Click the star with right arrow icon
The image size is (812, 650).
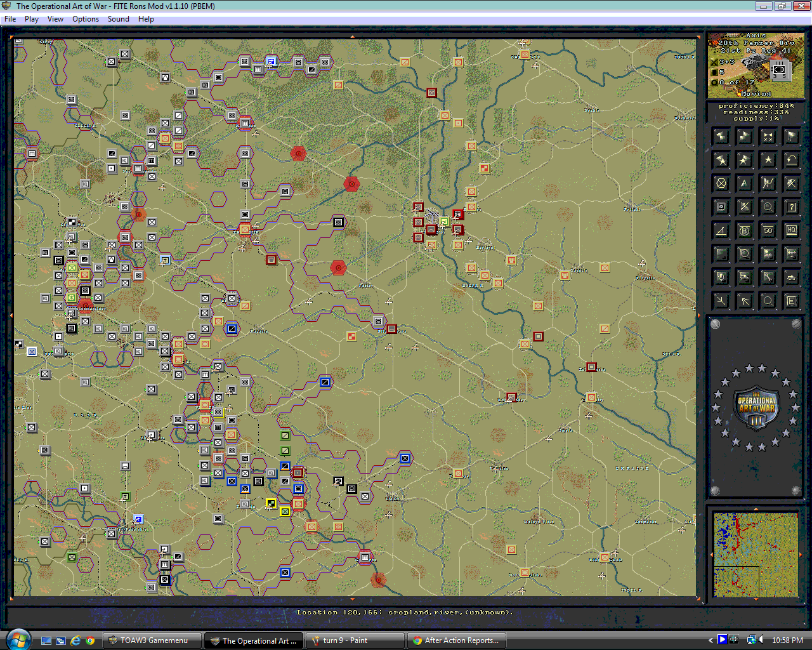(745, 159)
